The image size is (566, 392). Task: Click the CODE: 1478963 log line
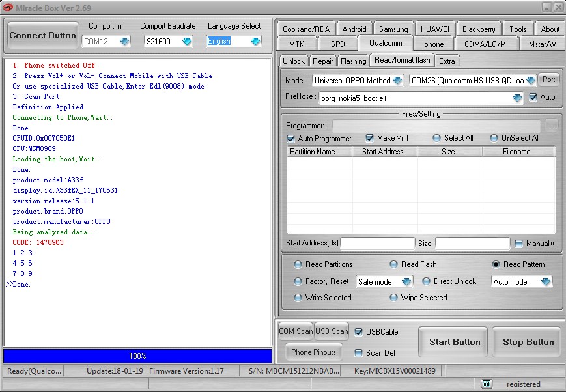38,242
